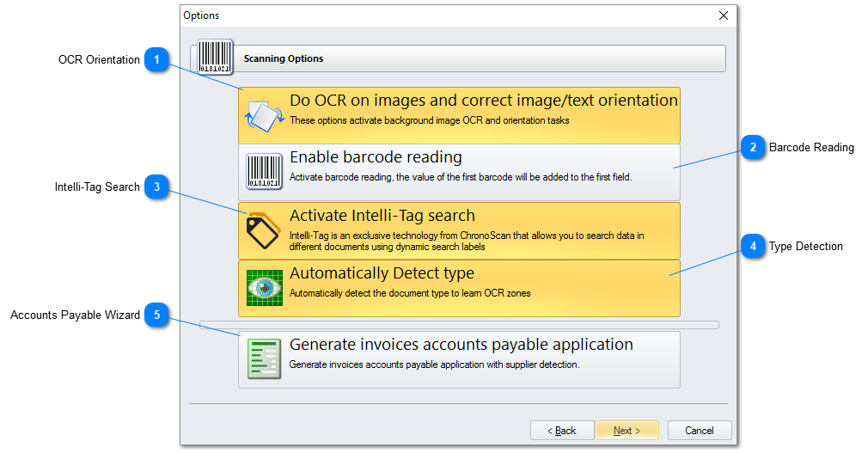
Task: Click callout badge number 1
Action: [x=156, y=60]
